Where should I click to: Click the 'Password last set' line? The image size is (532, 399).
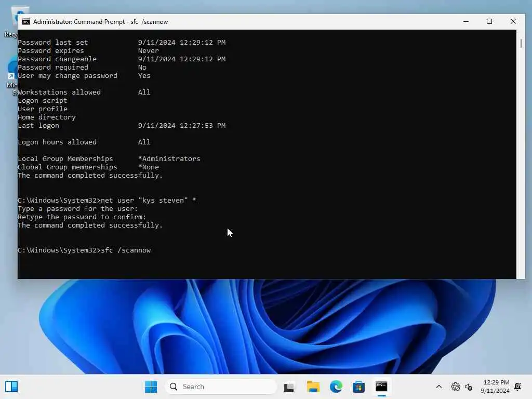122,43
